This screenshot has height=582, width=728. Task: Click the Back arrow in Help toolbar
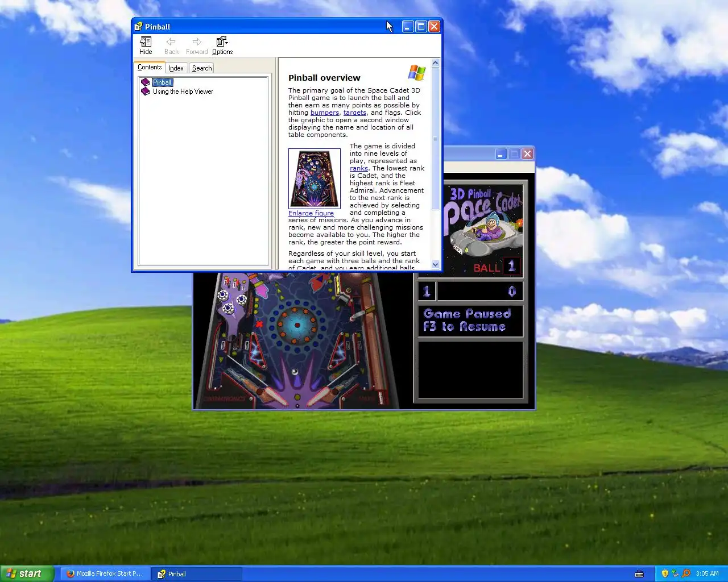click(x=171, y=45)
